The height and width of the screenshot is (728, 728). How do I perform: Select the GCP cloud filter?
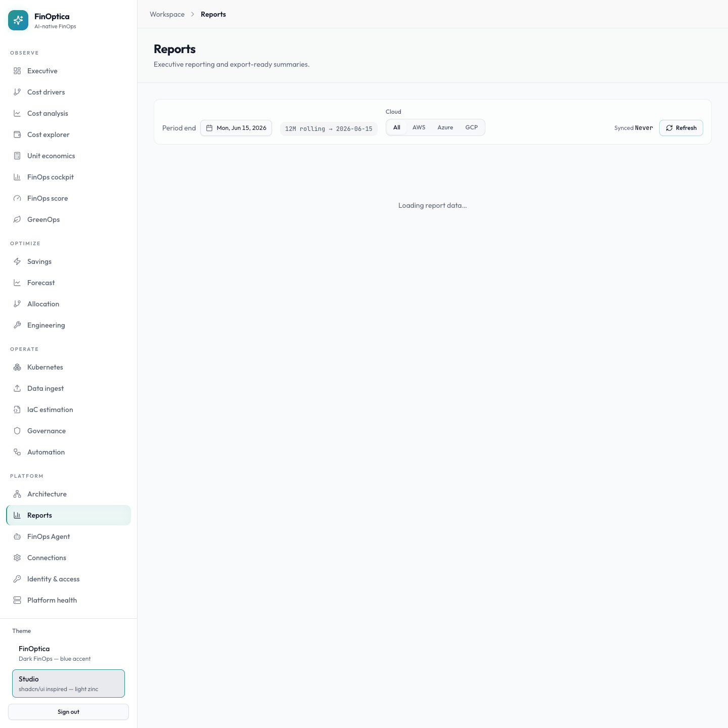(471, 127)
